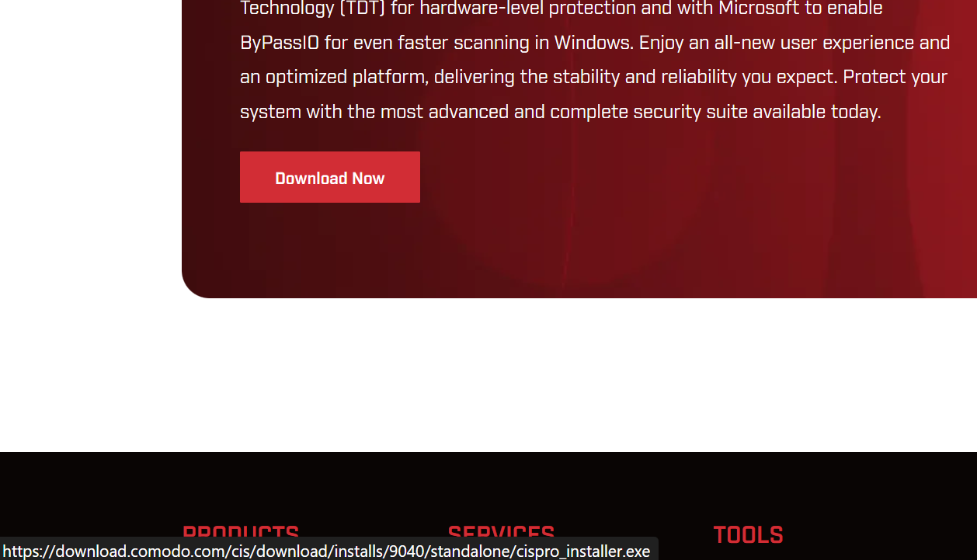
Task: Click the word Microsoft in the paragraph
Action: 760,9
